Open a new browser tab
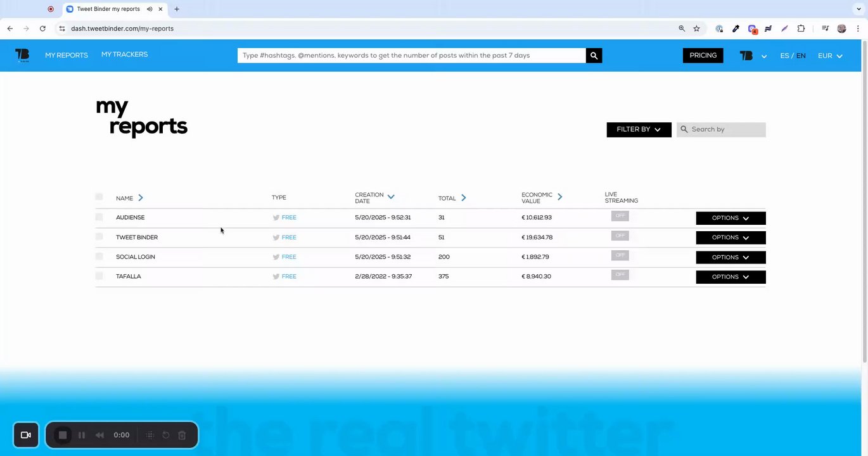 click(x=177, y=9)
